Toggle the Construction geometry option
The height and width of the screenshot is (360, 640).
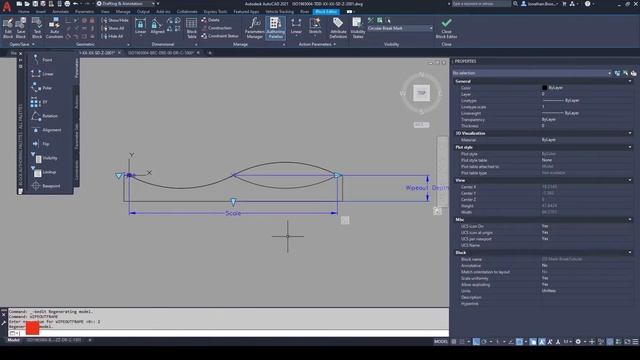(x=216, y=28)
